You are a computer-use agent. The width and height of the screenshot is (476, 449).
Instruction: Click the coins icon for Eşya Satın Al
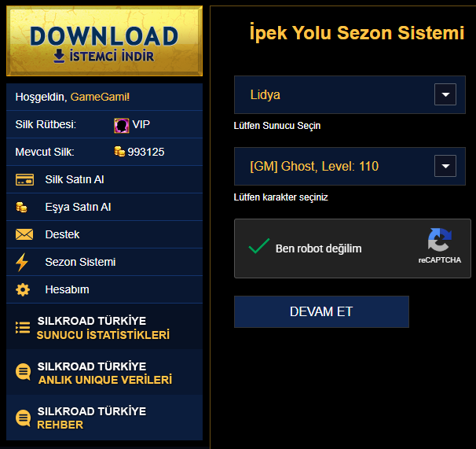pyautogui.click(x=21, y=208)
